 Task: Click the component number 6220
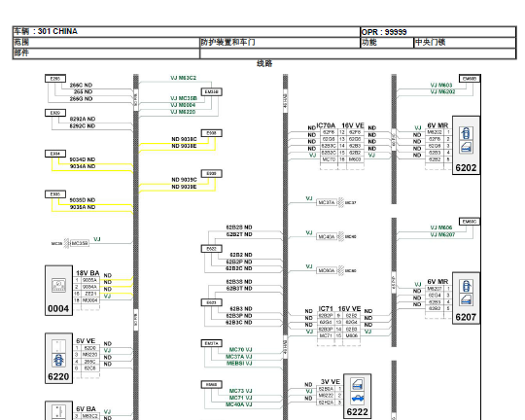pos(58,377)
